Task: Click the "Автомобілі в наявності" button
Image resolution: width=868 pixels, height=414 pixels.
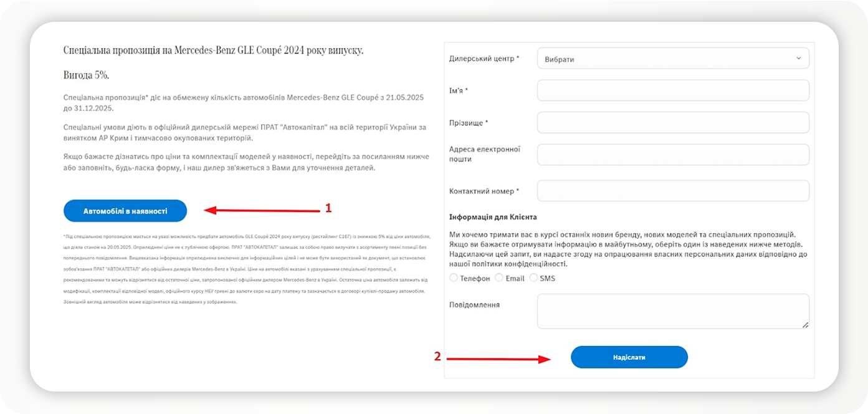Action: (x=125, y=211)
